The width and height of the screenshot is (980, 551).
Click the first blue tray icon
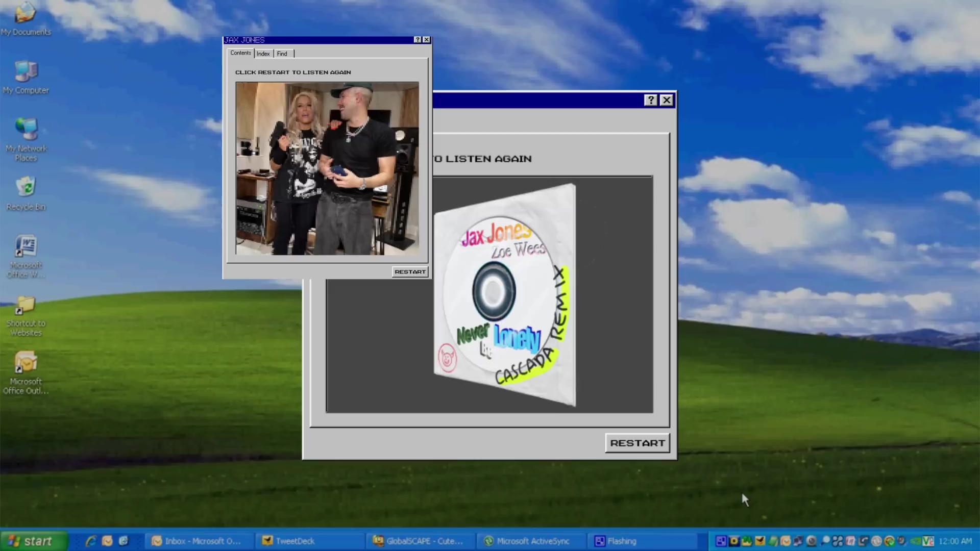721,541
